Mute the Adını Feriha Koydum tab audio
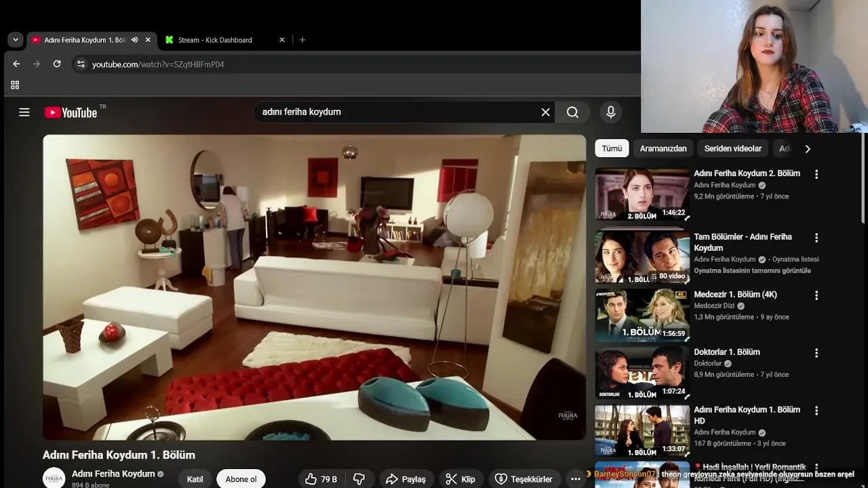Screen dimensions: 868x488 (134, 40)
